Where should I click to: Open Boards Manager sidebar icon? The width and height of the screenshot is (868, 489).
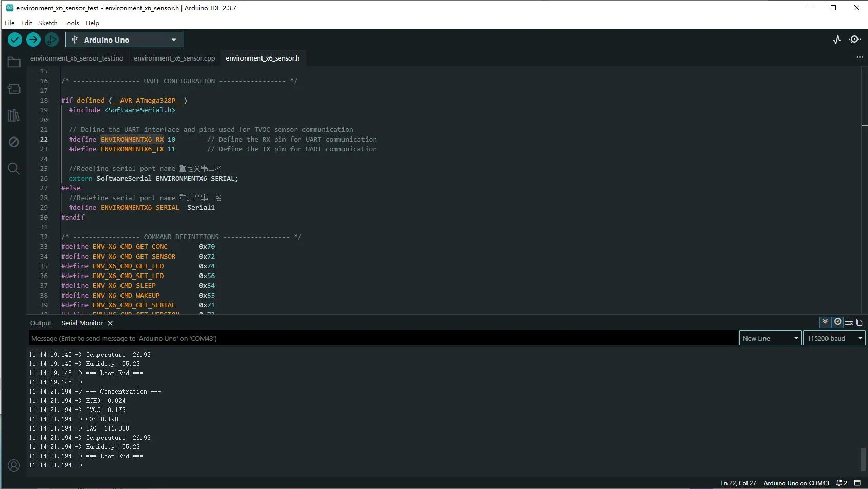pyautogui.click(x=14, y=89)
